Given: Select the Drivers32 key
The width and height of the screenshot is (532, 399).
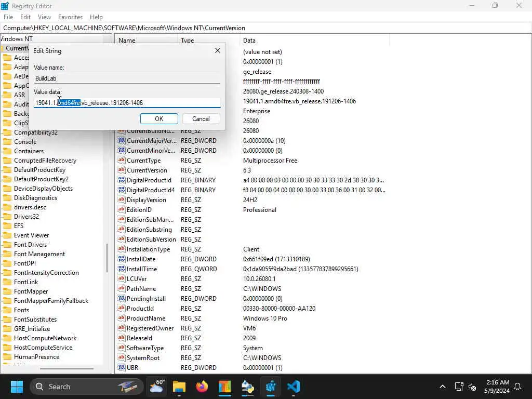Looking at the screenshot, I should pos(26,217).
